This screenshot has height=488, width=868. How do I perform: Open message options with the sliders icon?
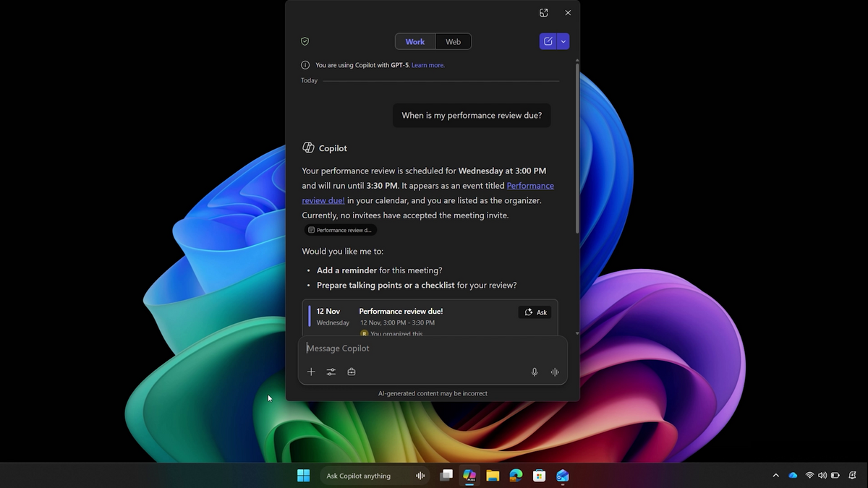331,372
